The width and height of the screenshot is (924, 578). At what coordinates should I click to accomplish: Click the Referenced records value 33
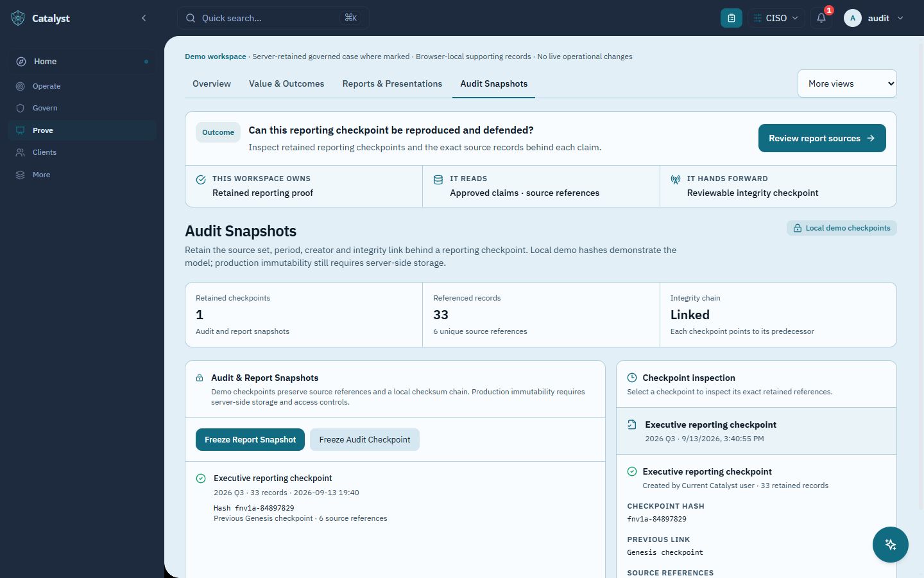pyautogui.click(x=441, y=315)
